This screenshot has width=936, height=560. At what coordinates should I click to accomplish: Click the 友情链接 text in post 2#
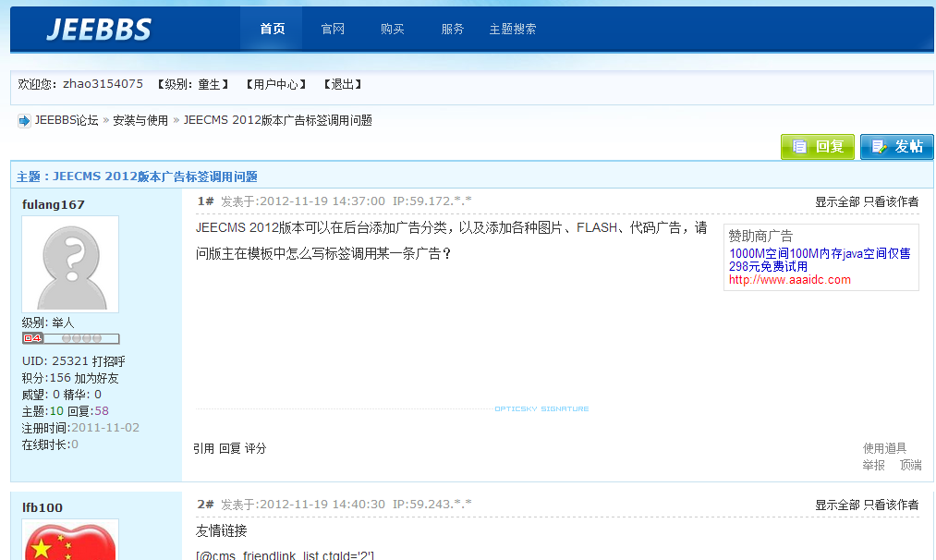point(221,530)
